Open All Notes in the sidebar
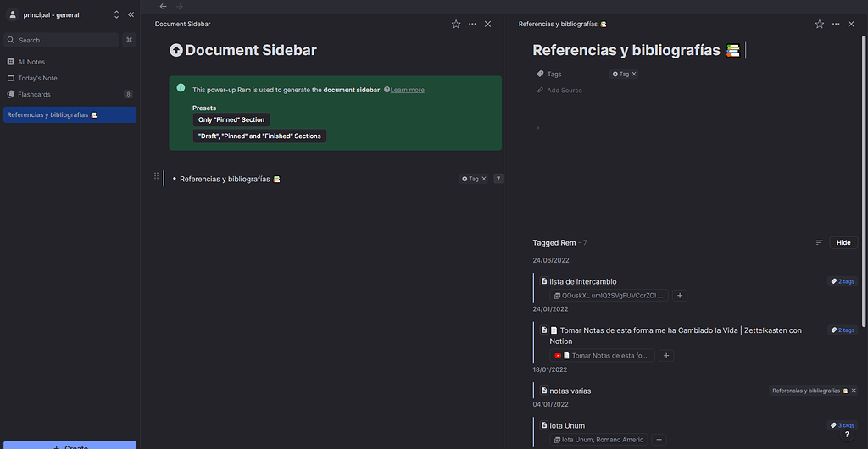The height and width of the screenshot is (449, 868). (x=31, y=62)
